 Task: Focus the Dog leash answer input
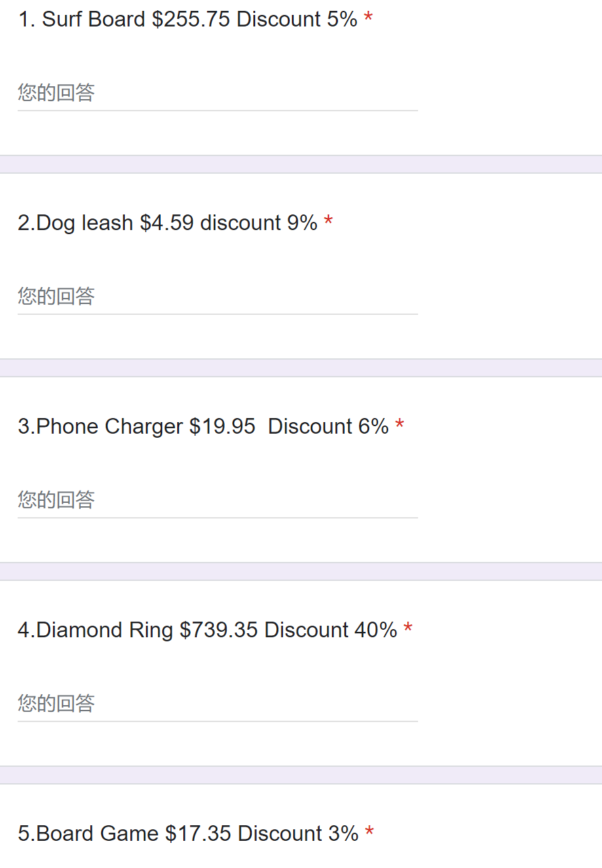pyautogui.click(x=217, y=297)
